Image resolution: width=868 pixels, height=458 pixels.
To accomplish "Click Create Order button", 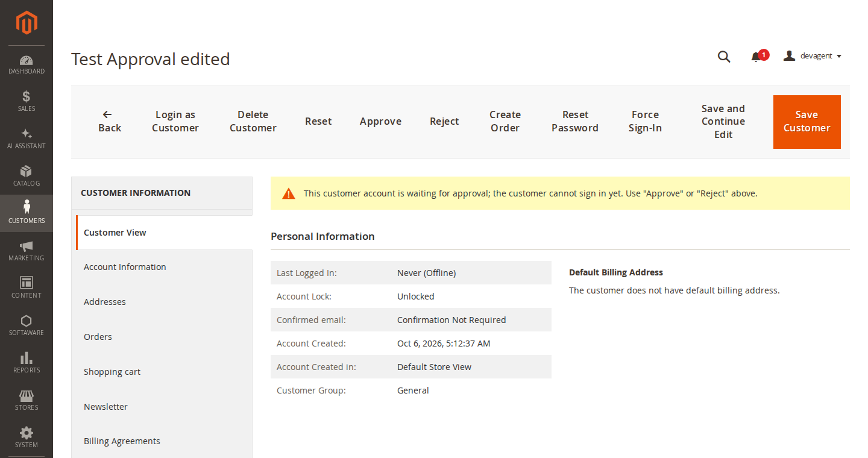I will 505,122.
